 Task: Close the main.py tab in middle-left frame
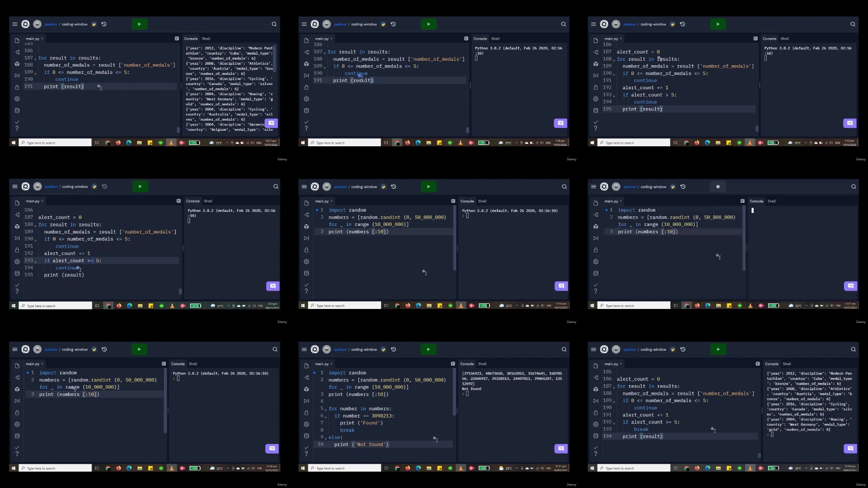(42, 201)
